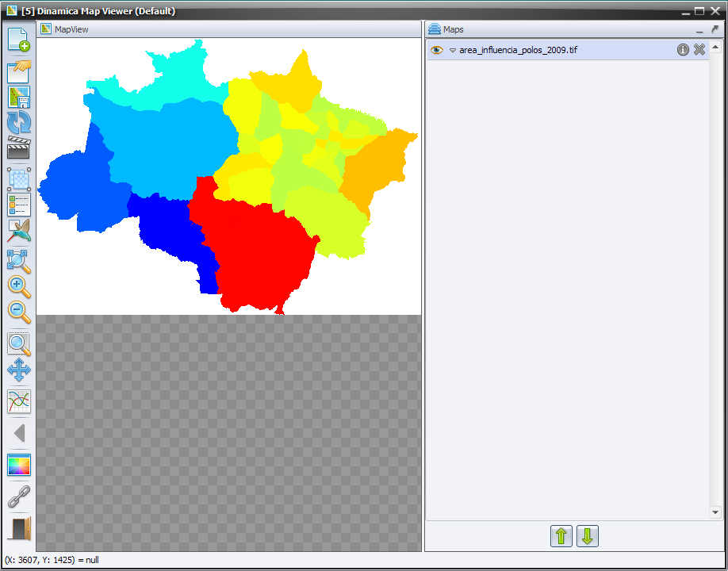Toggle visibility eye of area_influencia_polos_2009.tif

[x=436, y=50]
